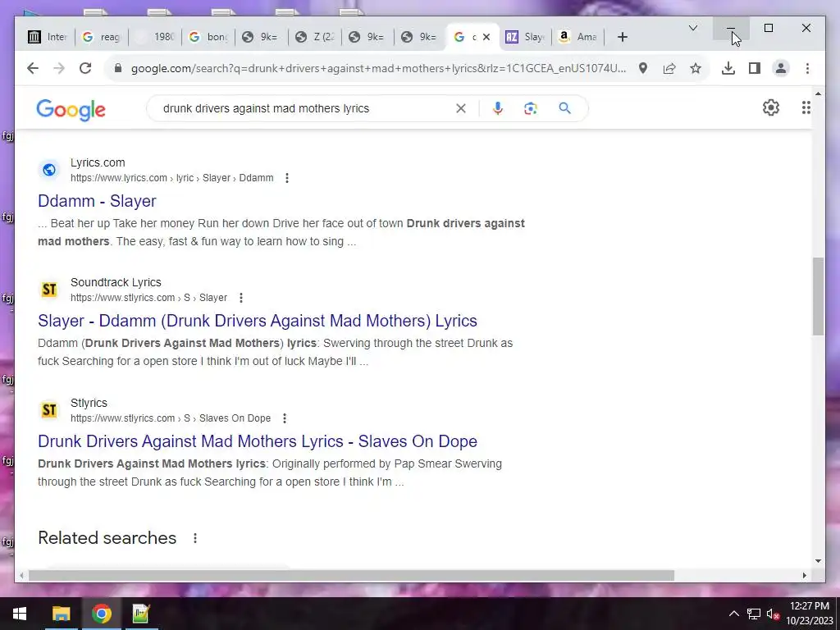Viewport: 840px width, 630px height.
Task: Click the horizontal scrollbar thumb
Action: pyautogui.click(x=351, y=575)
